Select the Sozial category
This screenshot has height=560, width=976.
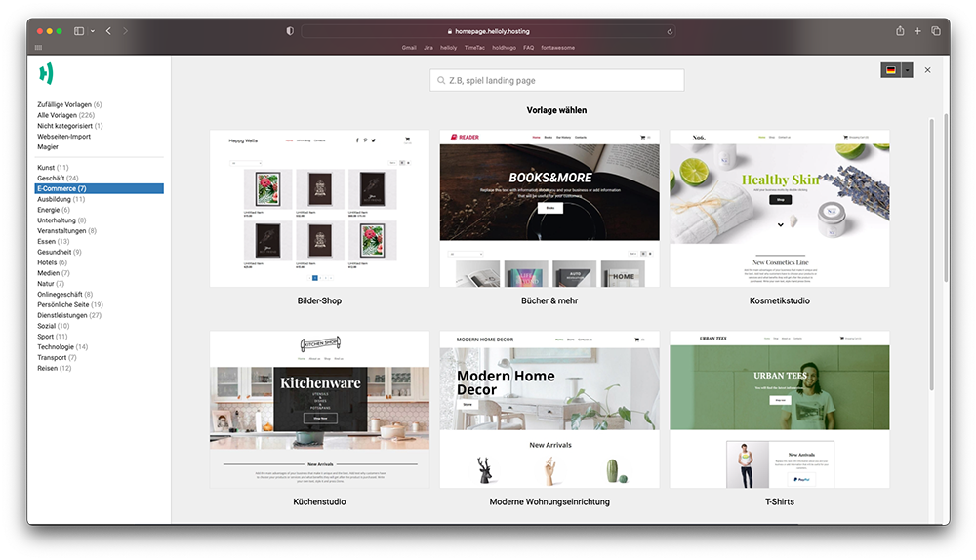click(x=53, y=326)
